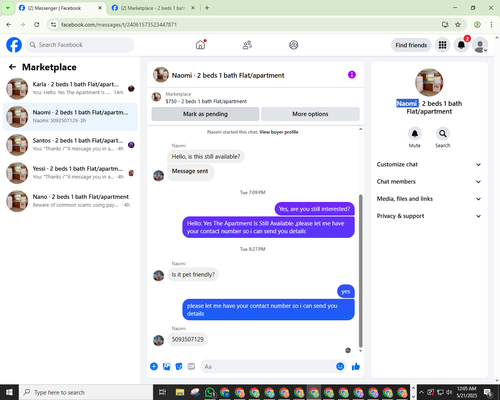Open the Notifications bell icon

[461, 45]
